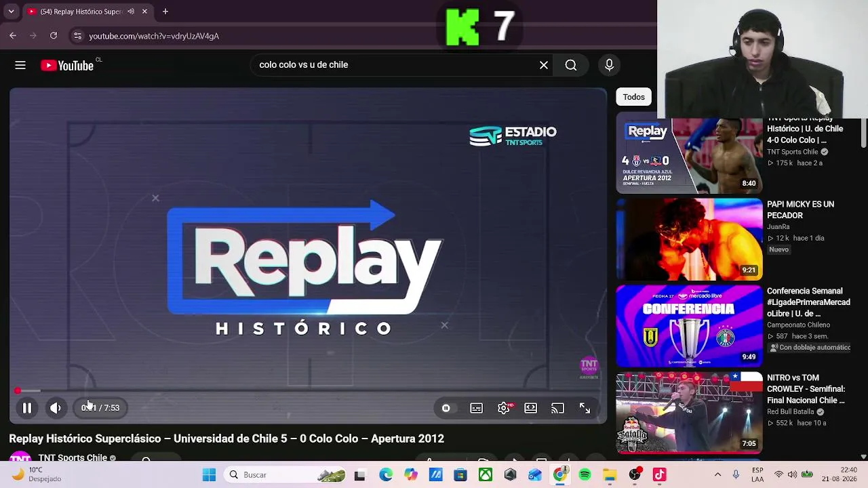Open File Explorer from the taskbar
This screenshot has width=868, height=488.
(610, 475)
